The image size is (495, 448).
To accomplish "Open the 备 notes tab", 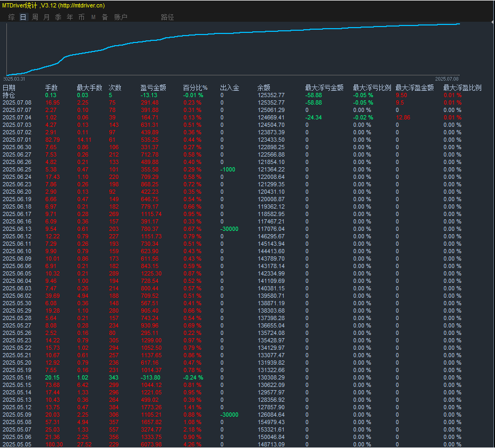I will click(x=105, y=17).
